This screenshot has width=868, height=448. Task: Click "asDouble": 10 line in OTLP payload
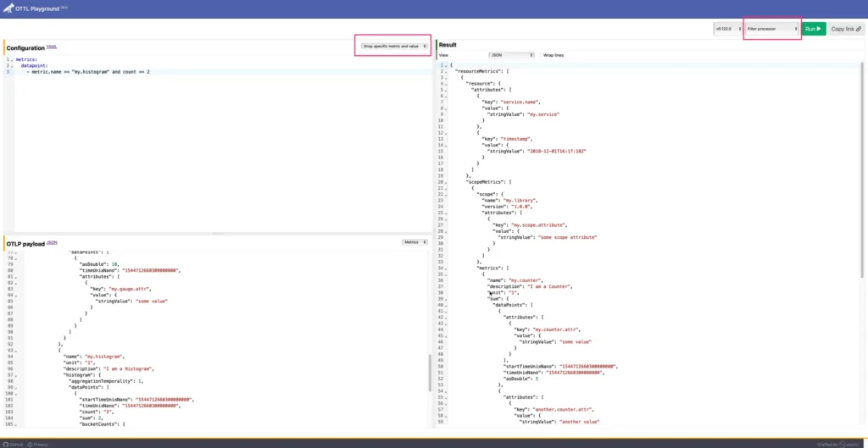[99, 264]
